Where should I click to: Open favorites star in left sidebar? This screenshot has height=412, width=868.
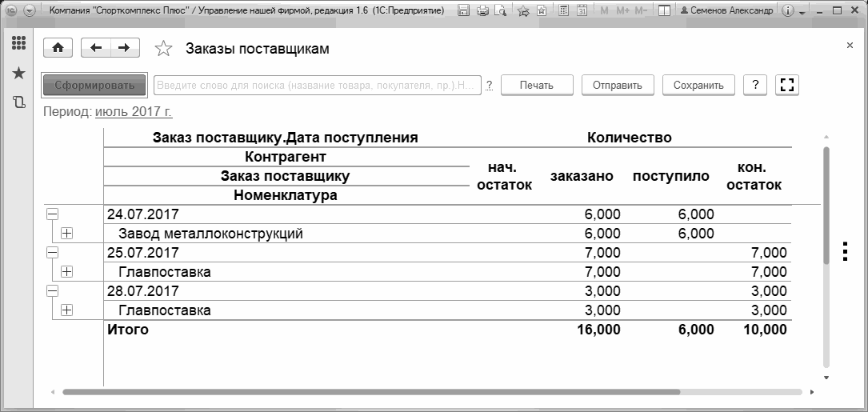pos(19,73)
